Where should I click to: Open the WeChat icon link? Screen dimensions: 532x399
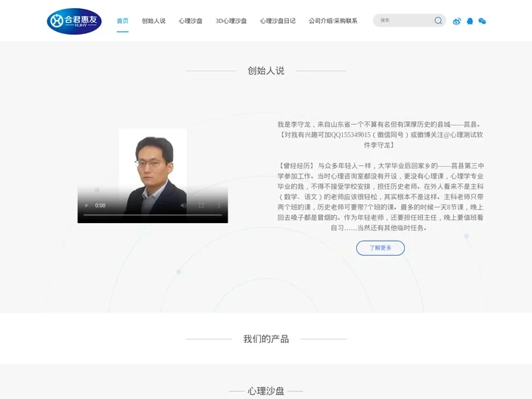point(482,21)
